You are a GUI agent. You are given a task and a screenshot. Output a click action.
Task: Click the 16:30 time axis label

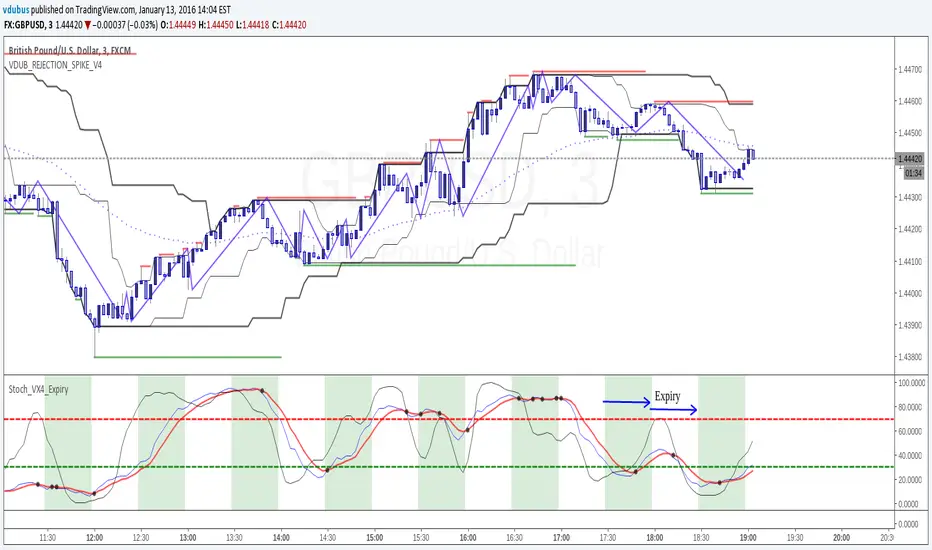[515, 538]
